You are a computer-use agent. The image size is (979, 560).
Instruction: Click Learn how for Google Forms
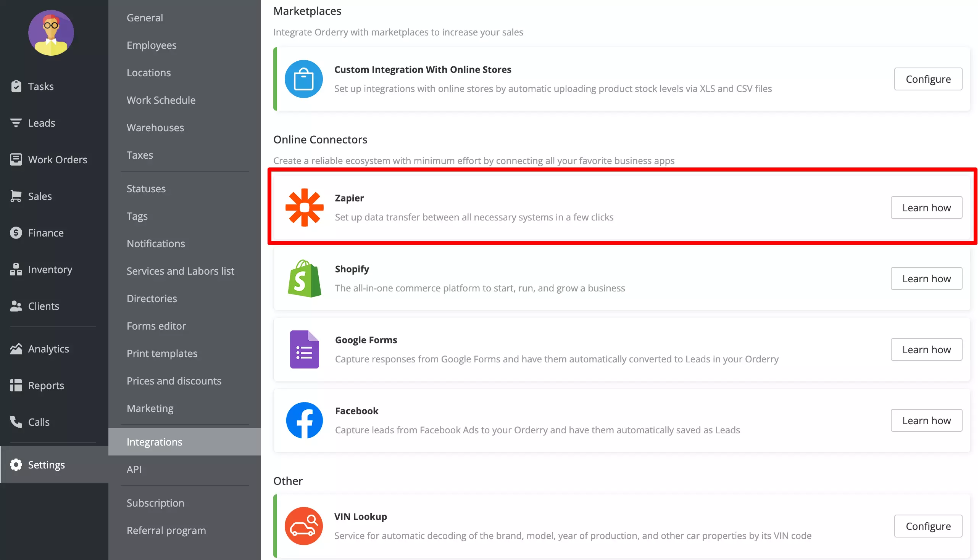click(x=926, y=349)
